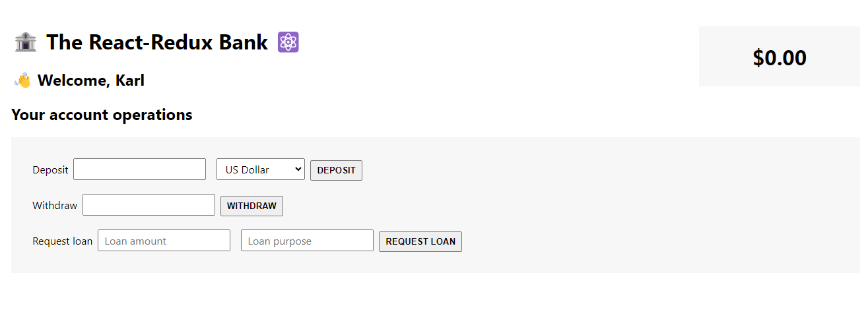Click the $0.00 balance display
The height and width of the screenshot is (333, 868).
point(780,57)
